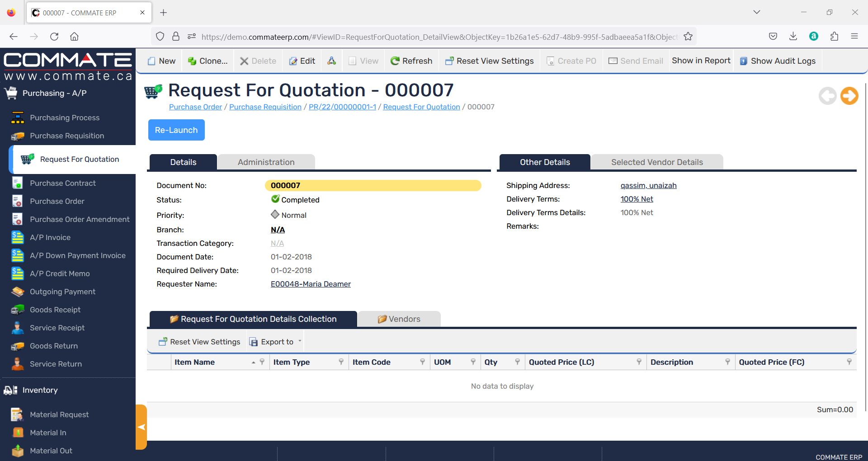Click the browser address bar URL

click(439, 37)
